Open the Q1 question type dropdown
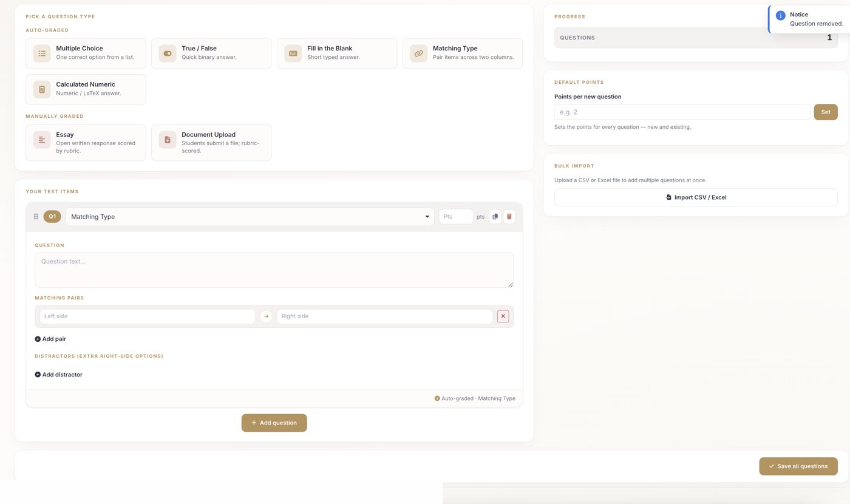The width and height of the screenshot is (850, 504). tap(250, 217)
